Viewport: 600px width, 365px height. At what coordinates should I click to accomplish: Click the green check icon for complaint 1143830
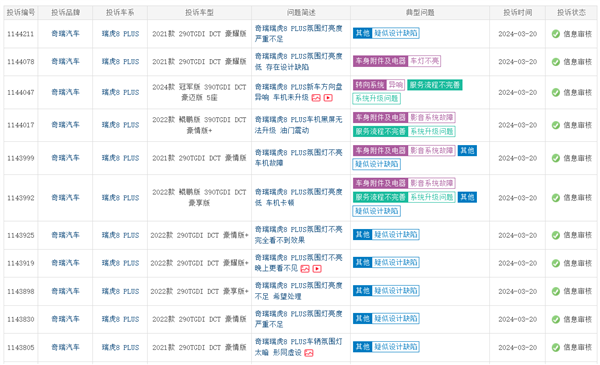556,319
